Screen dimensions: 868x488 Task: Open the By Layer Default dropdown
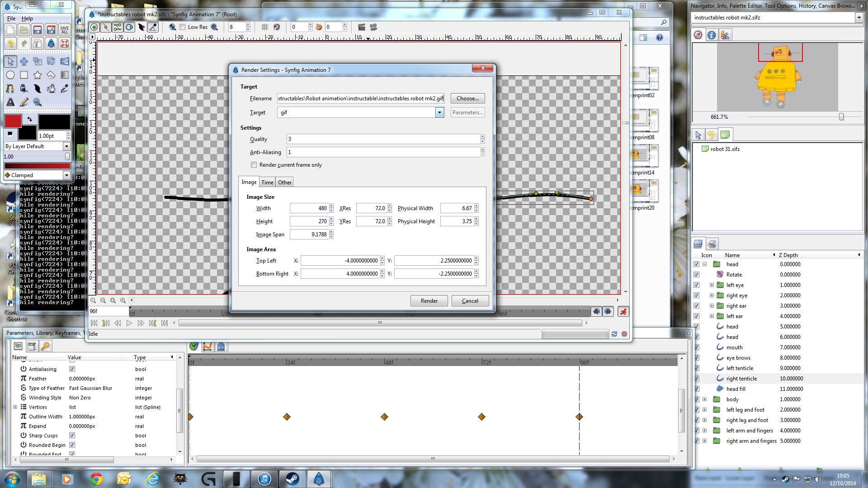pyautogui.click(x=66, y=146)
